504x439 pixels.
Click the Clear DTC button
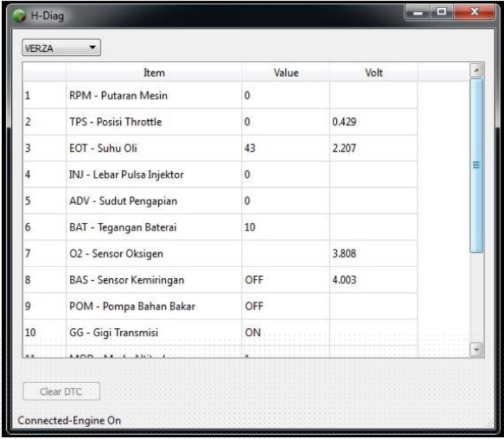point(60,392)
